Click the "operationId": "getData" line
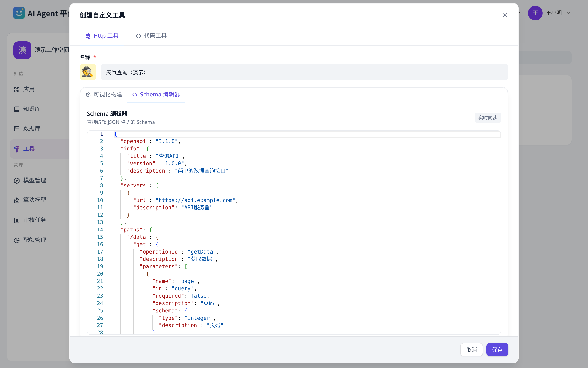The height and width of the screenshot is (368, 588). [179, 252]
